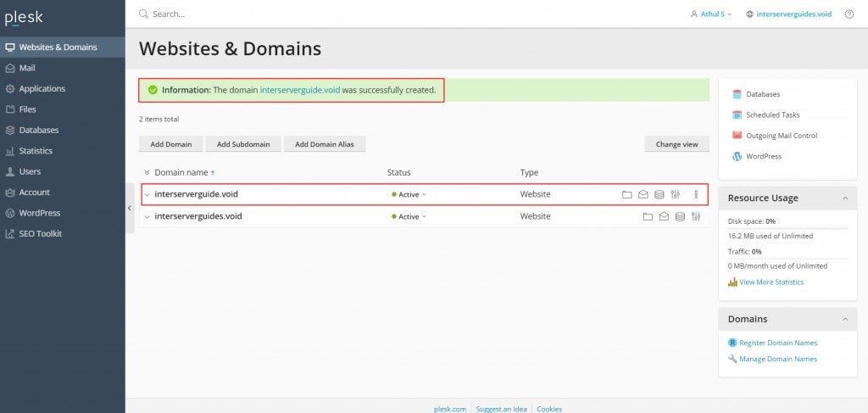Go to Websites & Domains in sidebar
This screenshot has height=413, width=868.
(63, 47)
